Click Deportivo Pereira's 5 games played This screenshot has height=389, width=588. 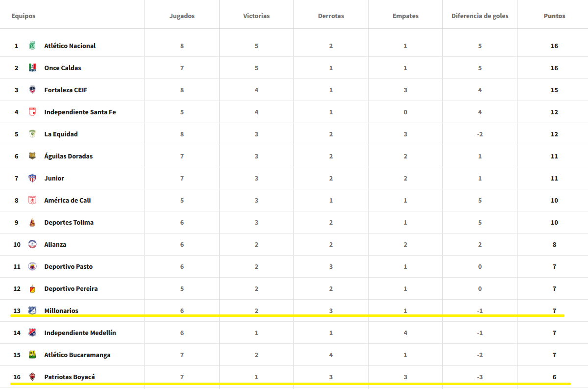182,288
